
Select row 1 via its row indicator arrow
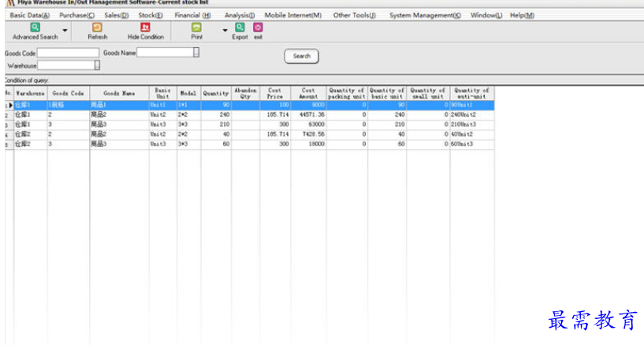[9, 105]
